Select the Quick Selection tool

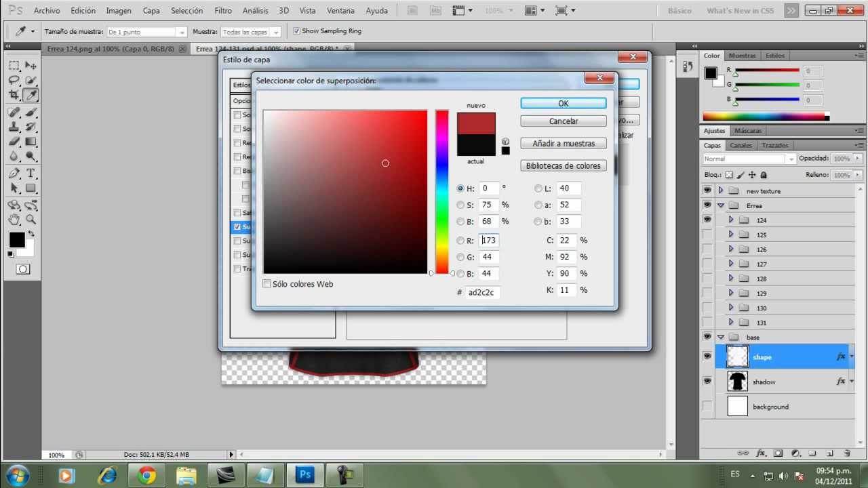[x=31, y=80]
